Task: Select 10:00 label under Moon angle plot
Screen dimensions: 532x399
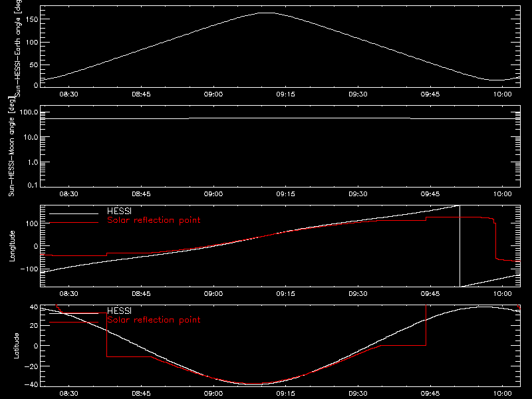Action: click(x=503, y=194)
